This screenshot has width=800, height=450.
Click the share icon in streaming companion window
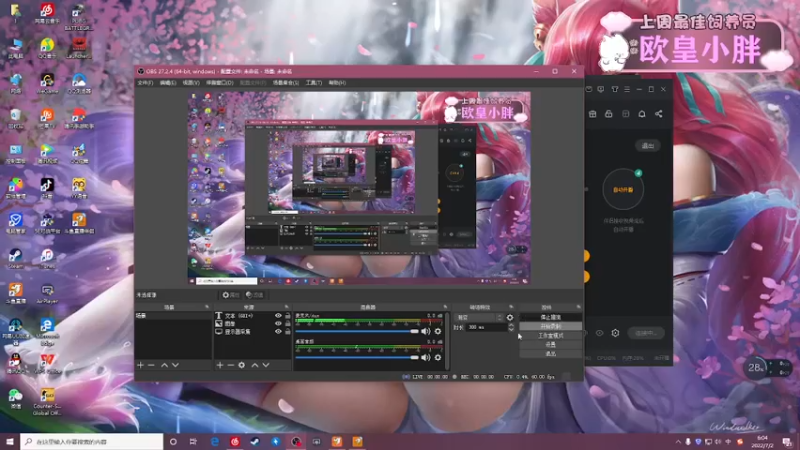(x=659, y=114)
